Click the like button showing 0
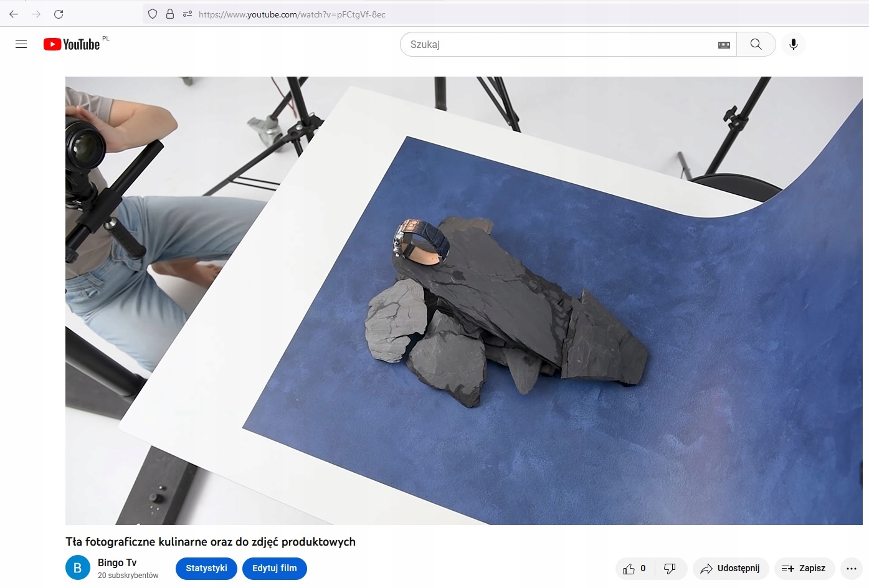Image resolution: width=869 pixels, height=588 pixels. tap(633, 568)
